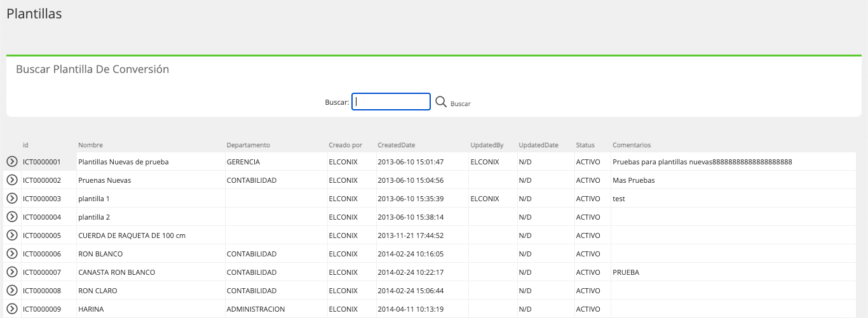
Task: Sort by the UpdatedDate column header
Action: [x=538, y=145]
